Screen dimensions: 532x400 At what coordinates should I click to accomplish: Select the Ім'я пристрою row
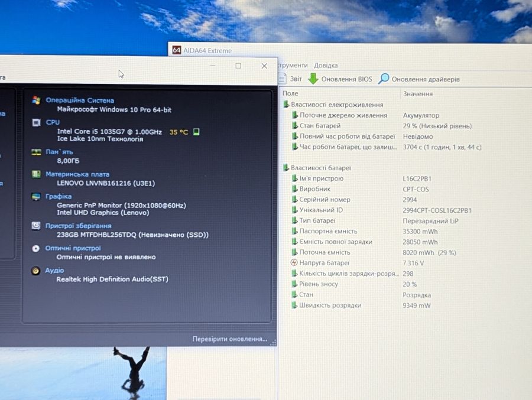[x=361, y=178]
